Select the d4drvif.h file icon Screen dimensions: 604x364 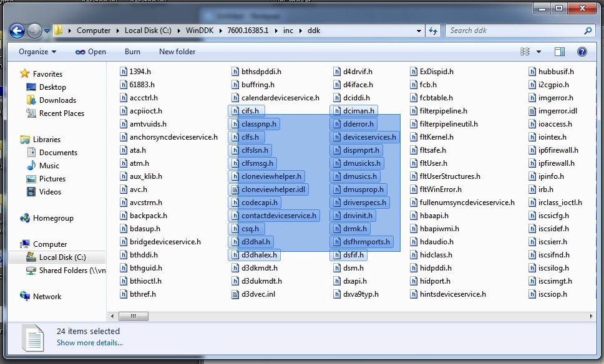[337, 72]
